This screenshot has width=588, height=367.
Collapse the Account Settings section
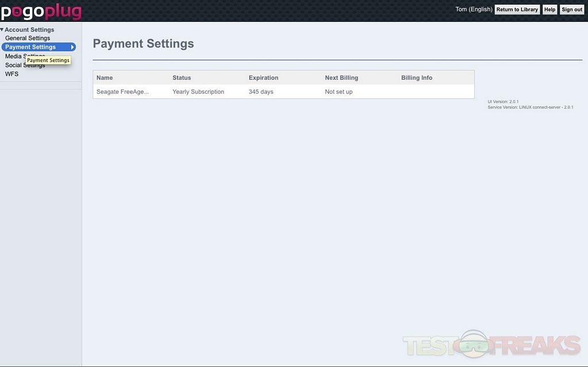pos(2,29)
